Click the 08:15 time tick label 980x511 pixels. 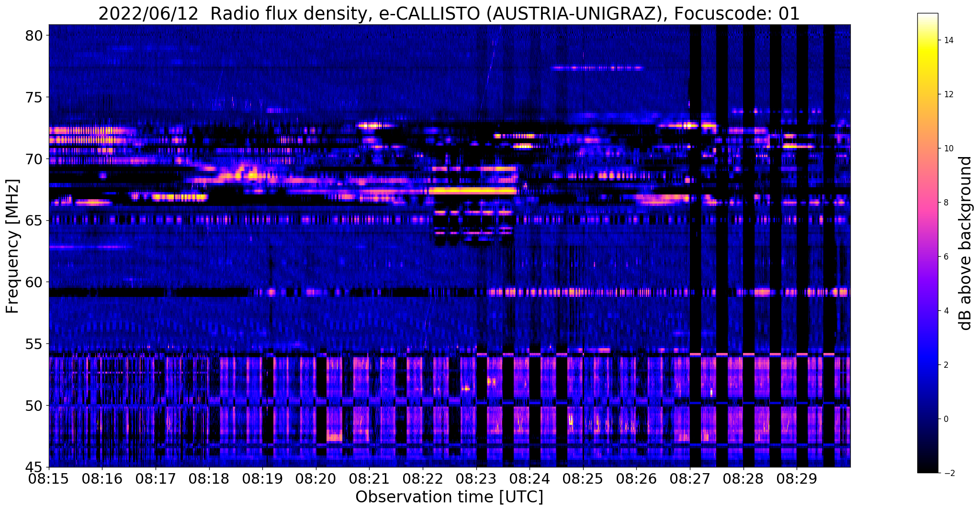pyautogui.click(x=49, y=478)
